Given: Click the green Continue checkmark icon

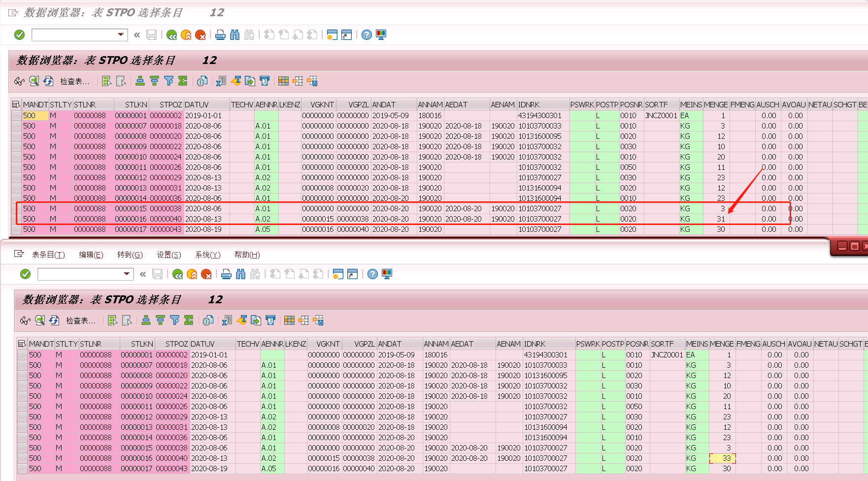Looking at the screenshot, I should (19, 34).
